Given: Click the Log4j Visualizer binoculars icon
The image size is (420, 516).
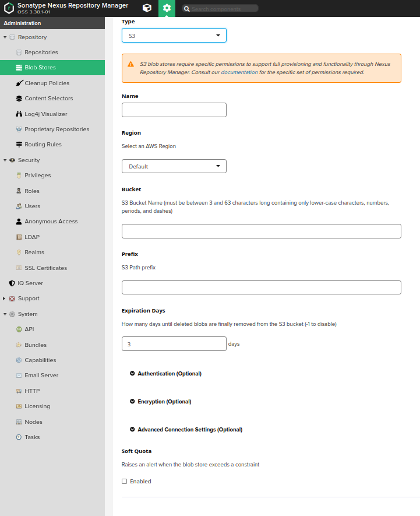Looking at the screenshot, I should 19,114.
